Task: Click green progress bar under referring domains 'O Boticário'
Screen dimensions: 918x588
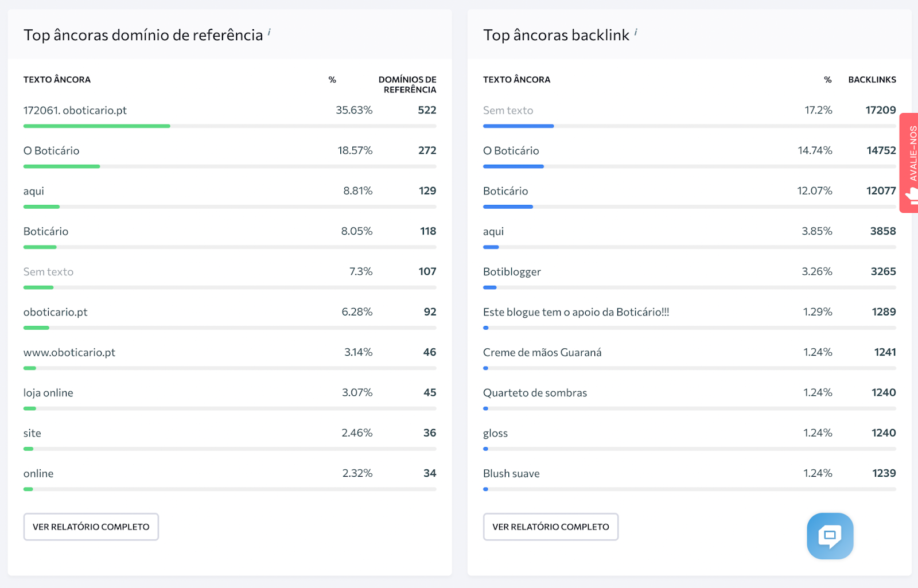Action: [x=62, y=166]
